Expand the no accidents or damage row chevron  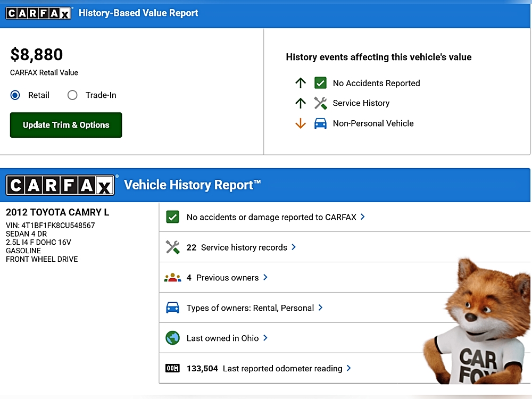pyautogui.click(x=363, y=217)
